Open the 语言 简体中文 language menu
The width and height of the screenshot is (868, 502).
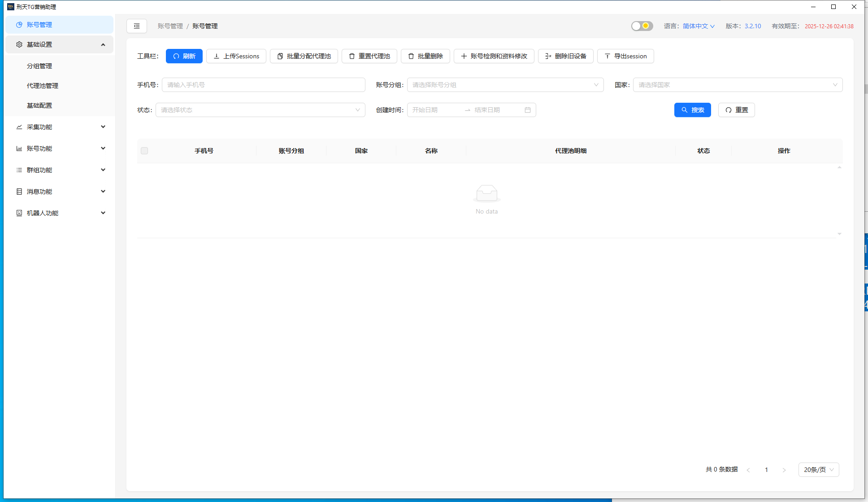click(x=698, y=26)
